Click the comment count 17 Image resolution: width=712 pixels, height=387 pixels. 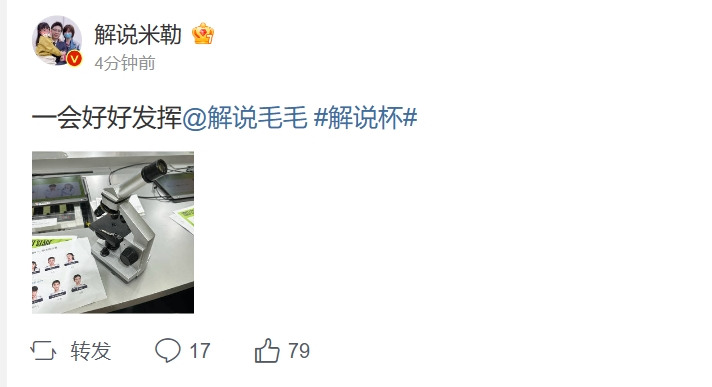[x=199, y=351]
